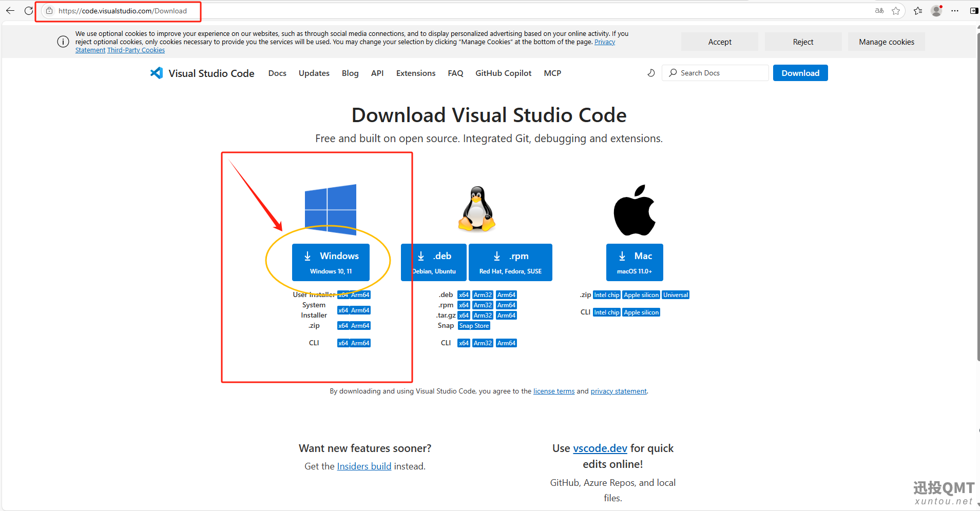Download Windows CLI Arm64
Viewport: 980px width, 511px height.
[360, 343]
